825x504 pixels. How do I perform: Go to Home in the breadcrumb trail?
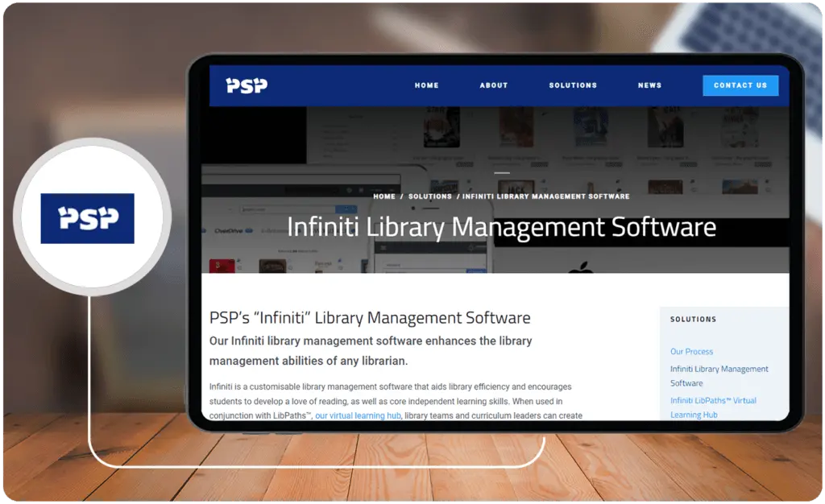384,196
